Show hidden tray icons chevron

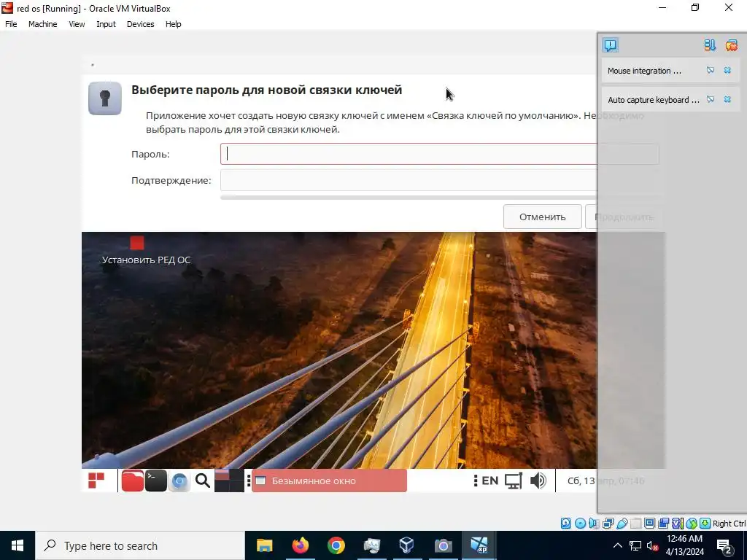[617, 545]
